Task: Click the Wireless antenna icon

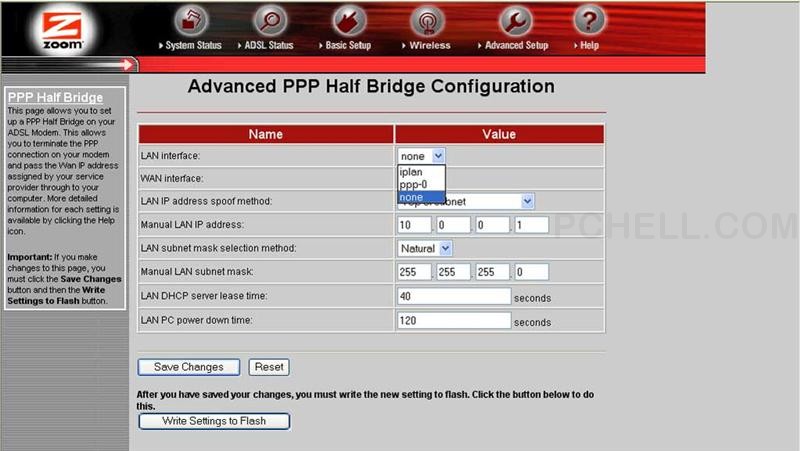Action: (428, 20)
